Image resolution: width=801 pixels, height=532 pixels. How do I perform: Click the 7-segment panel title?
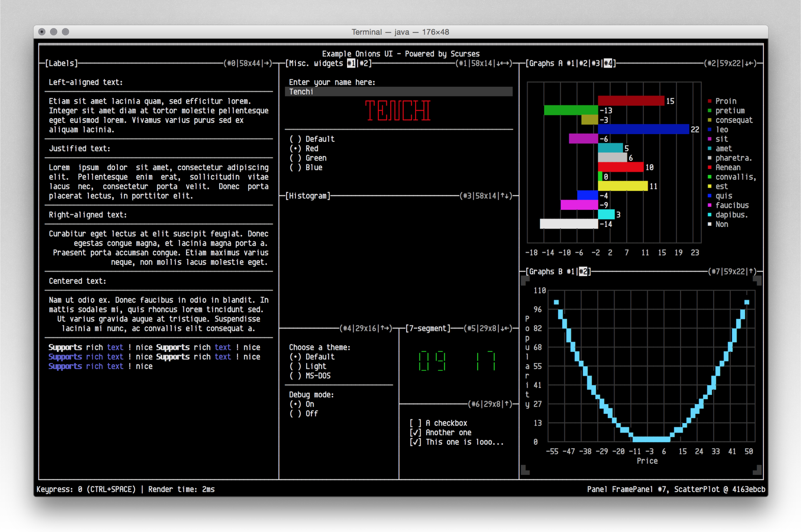(428, 329)
